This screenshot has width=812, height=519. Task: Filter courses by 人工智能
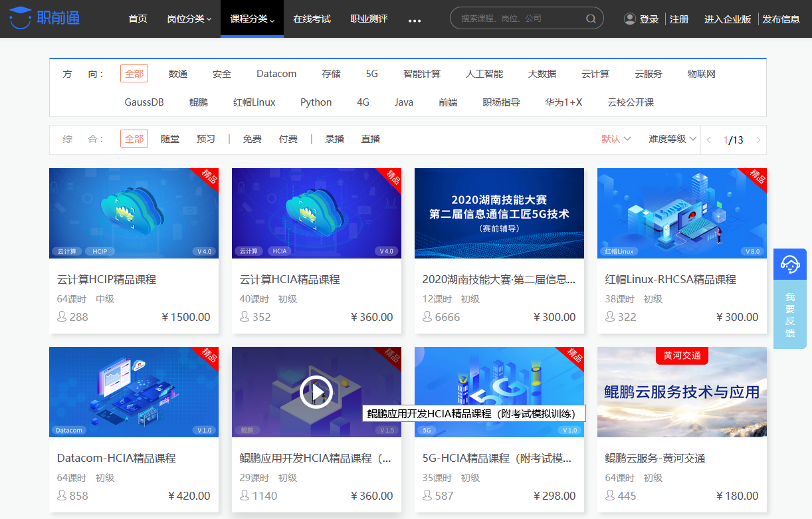pyautogui.click(x=484, y=74)
